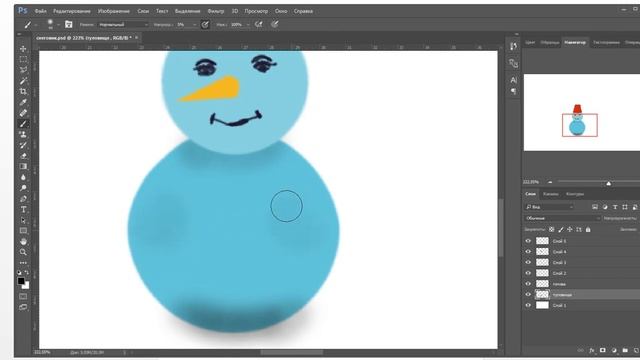640x360 pixels.
Task: Toggle pressure for opacity button
Action: [x=205, y=24]
